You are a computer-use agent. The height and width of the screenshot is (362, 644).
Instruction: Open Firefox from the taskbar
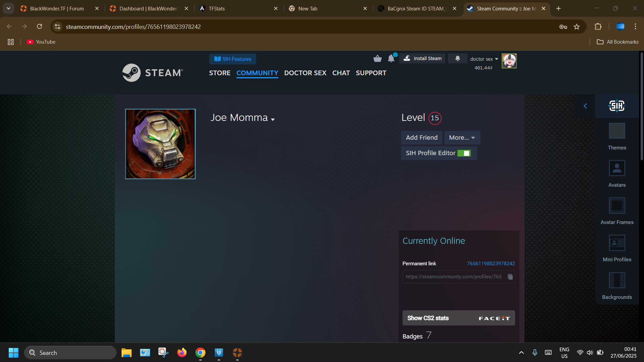coord(182,353)
